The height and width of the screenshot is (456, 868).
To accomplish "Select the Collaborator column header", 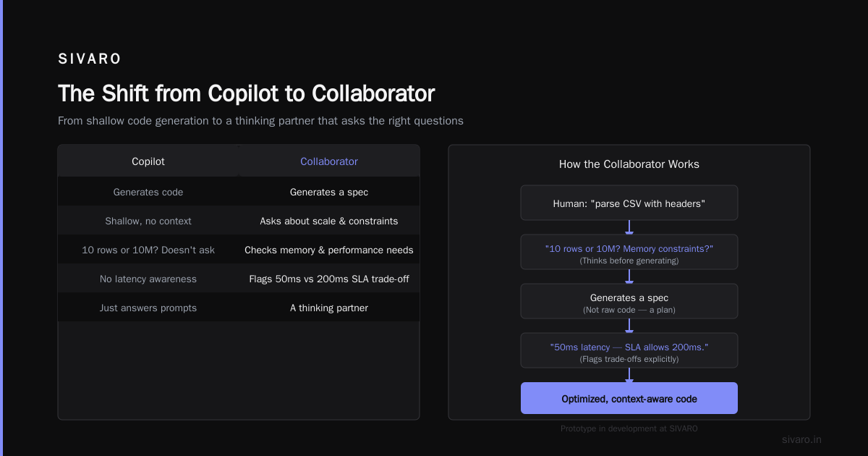I will (329, 161).
